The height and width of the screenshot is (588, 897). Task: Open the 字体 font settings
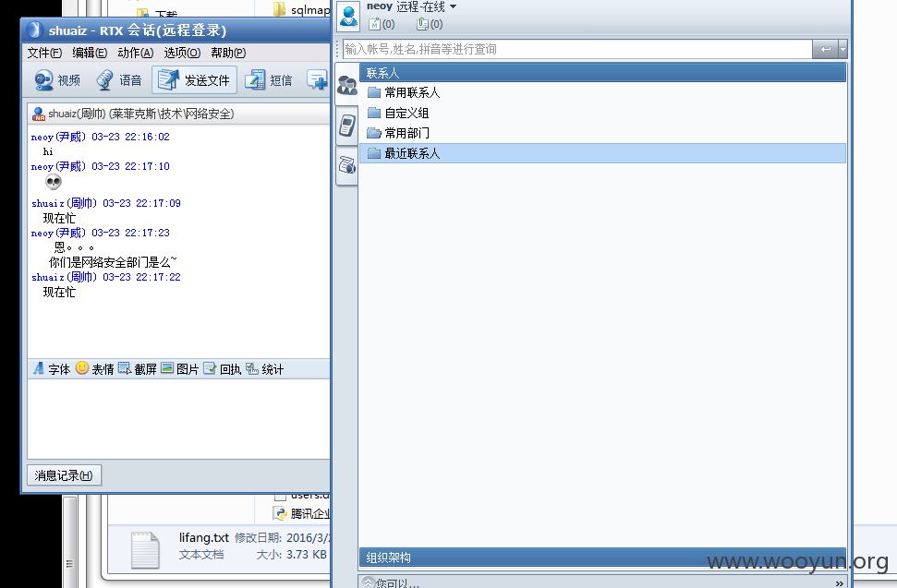[x=52, y=369]
